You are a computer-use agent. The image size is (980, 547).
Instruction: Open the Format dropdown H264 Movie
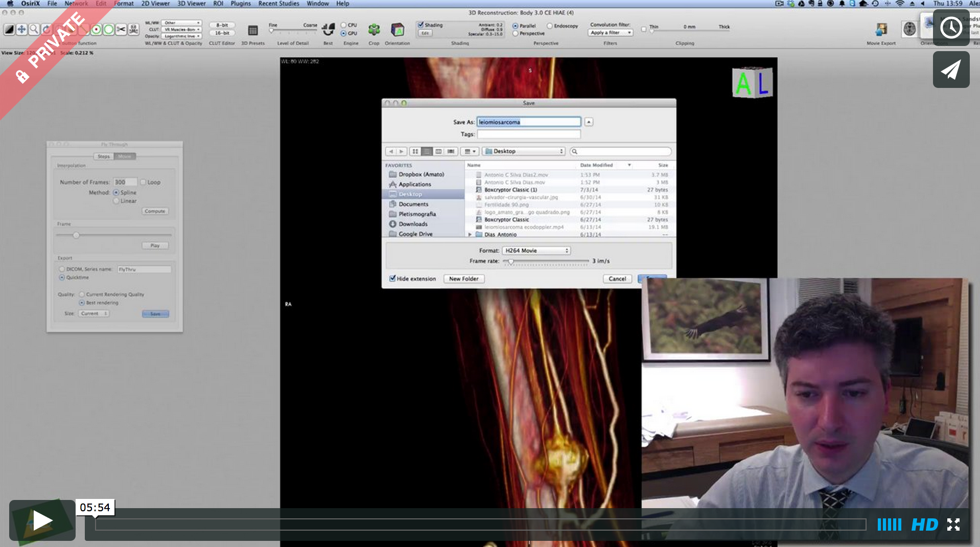[536, 250]
